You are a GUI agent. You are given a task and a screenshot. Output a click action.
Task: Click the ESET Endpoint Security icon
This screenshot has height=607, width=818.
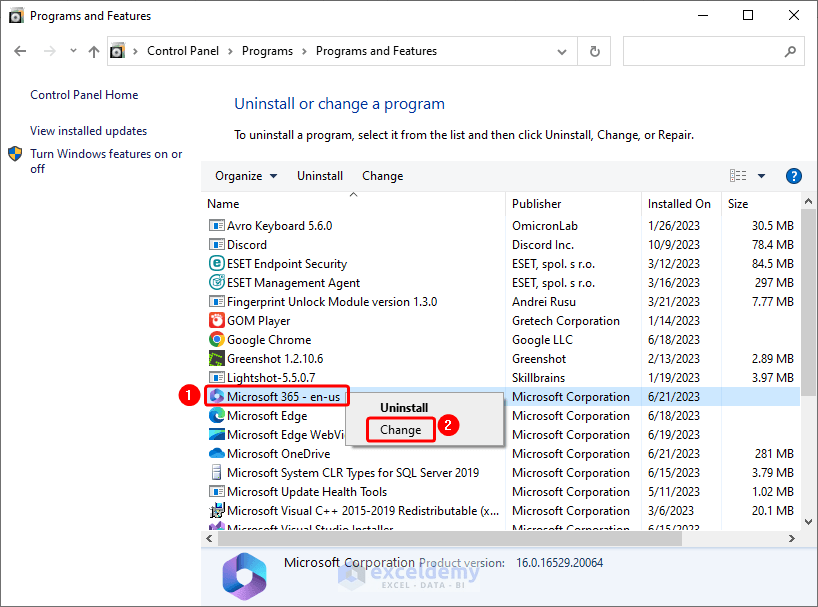[x=215, y=263]
